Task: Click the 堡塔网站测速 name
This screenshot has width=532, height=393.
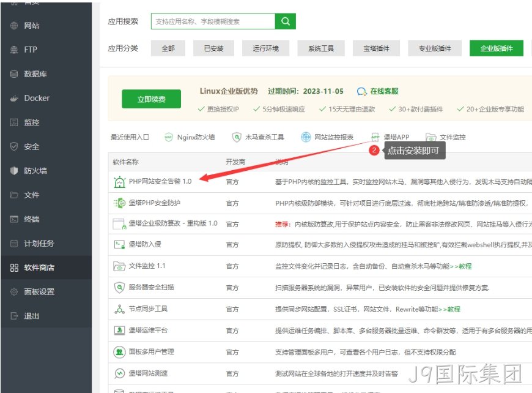Action: [148, 373]
